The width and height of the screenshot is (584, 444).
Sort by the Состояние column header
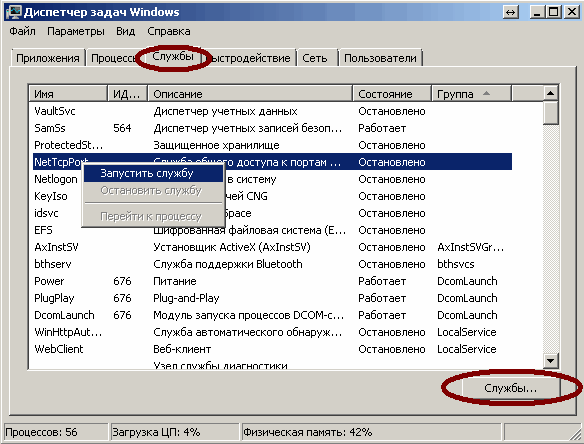391,94
